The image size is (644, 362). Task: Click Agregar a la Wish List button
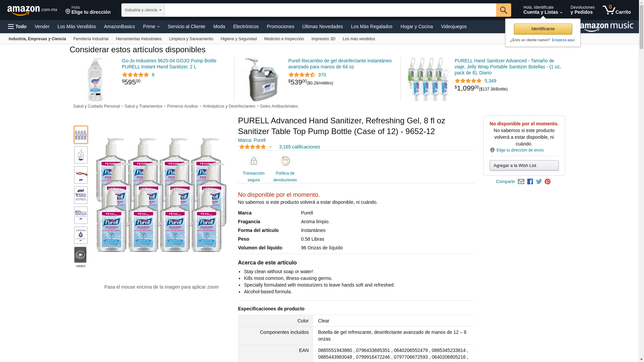click(524, 165)
